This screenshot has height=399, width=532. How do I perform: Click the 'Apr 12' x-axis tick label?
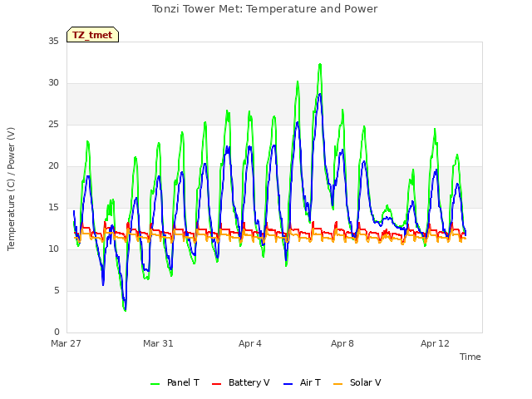click(435, 343)
